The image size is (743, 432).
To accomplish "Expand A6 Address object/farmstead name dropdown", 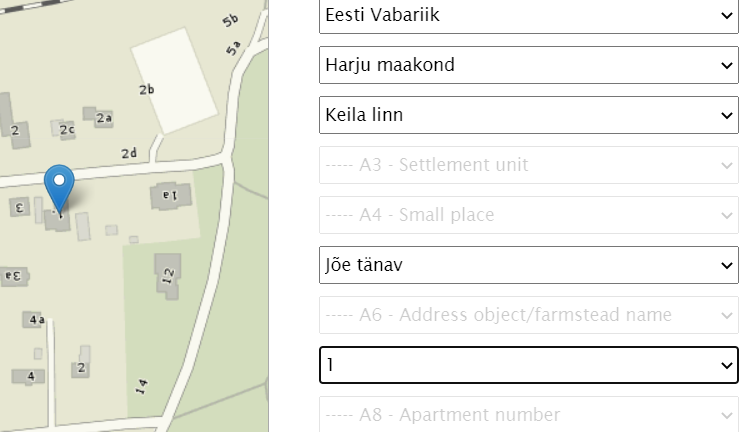I will point(529,315).
